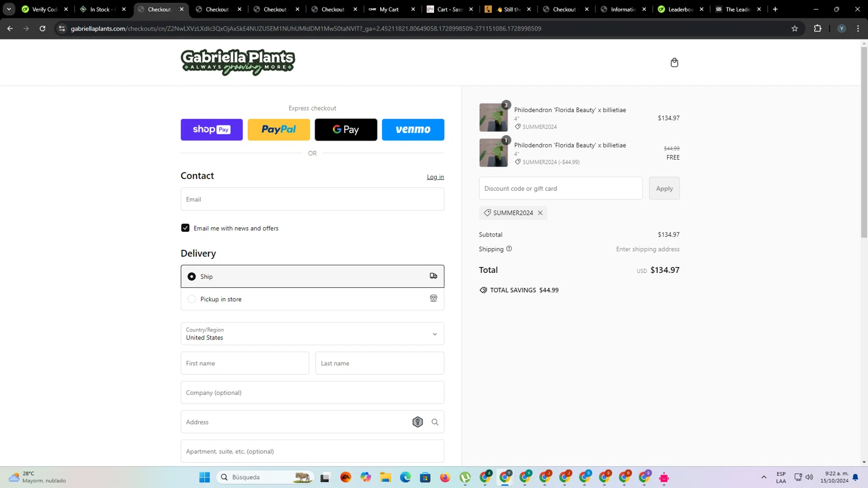Click the Discount code or gift card field
The image size is (868, 488).
click(561, 188)
